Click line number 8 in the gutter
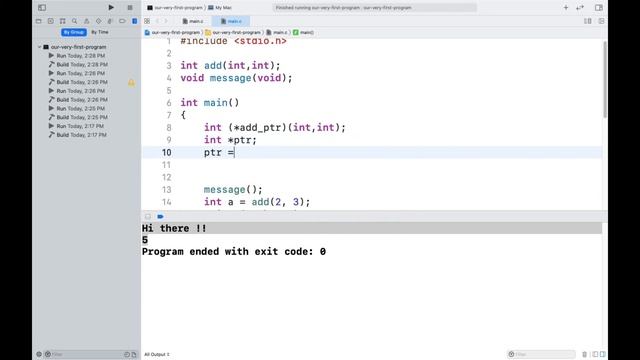640x360 pixels. (169, 128)
